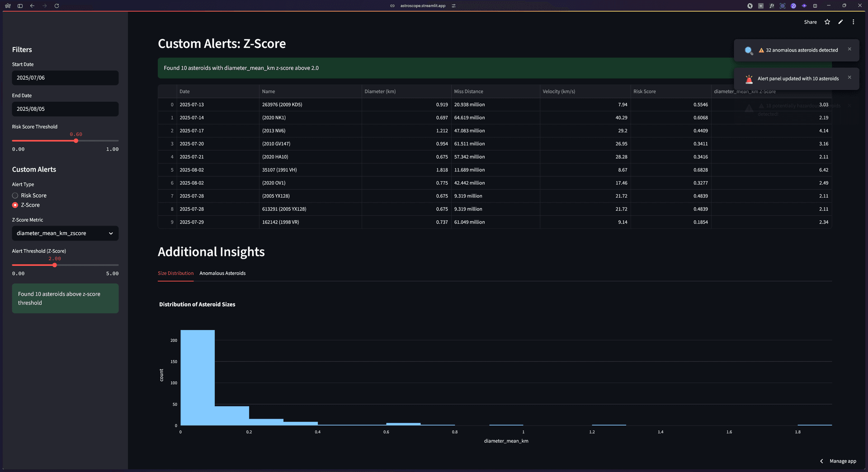Select the Risk Score alert type
The width and height of the screenshot is (868, 472).
pos(15,196)
